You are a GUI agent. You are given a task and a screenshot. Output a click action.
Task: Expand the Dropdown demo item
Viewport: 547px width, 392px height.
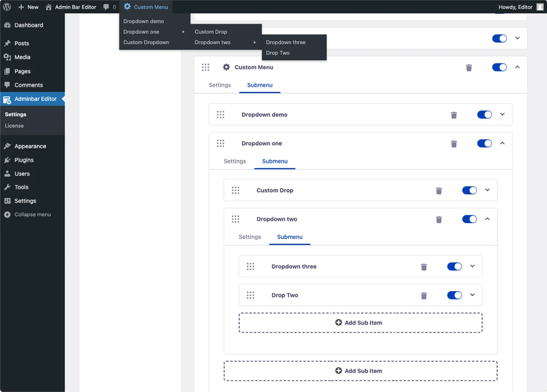point(502,114)
